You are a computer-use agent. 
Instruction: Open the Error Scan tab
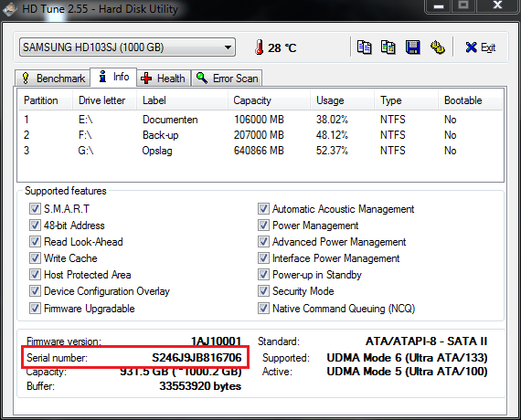(x=228, y=79)
